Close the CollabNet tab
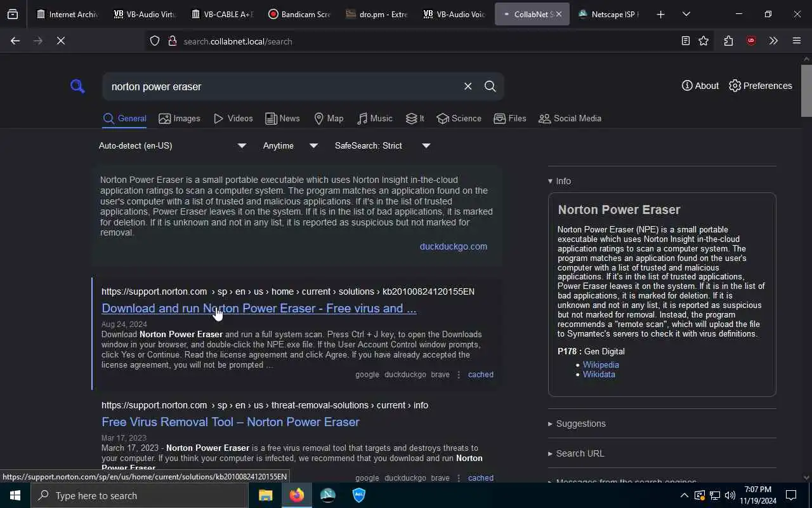 559,14
